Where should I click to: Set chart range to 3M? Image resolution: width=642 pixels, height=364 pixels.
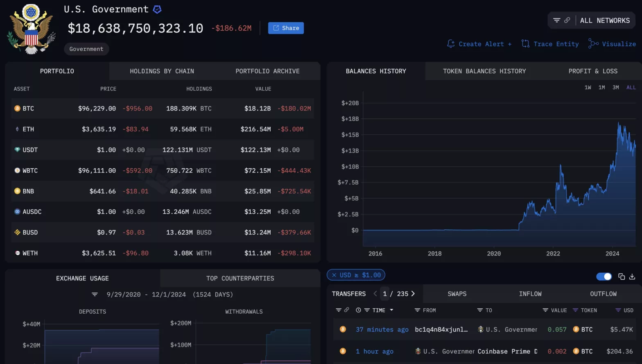[x=615, y=87]
